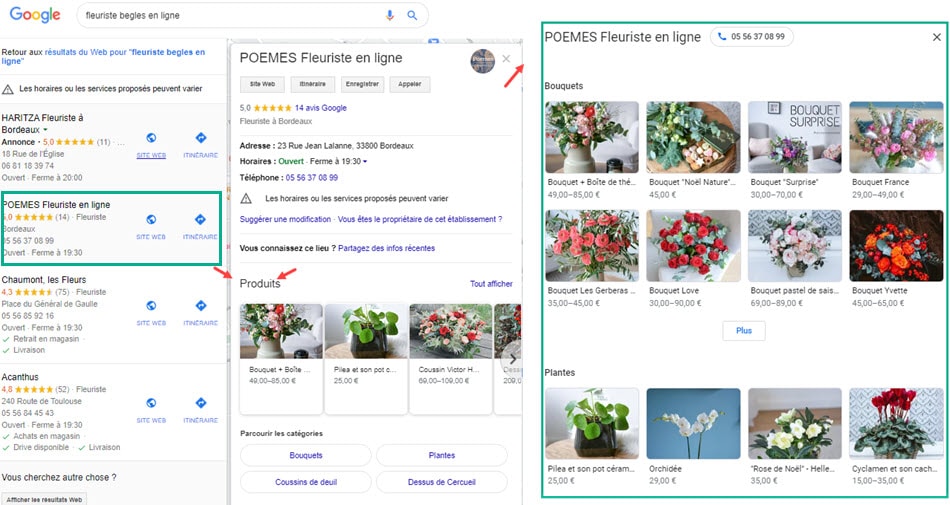Select the Bouquets category chip
This screenshot has height=505, width=950.
(x=306, y=455)
